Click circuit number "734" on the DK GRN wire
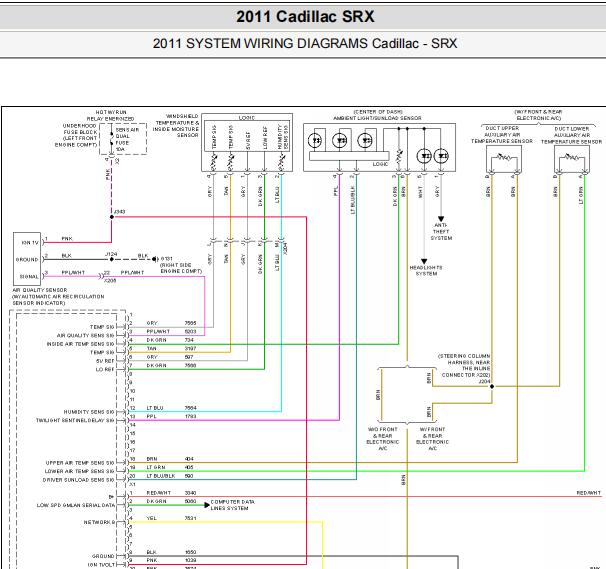The width and height of the screenshot is (606, 569). (x=189, y=340)
